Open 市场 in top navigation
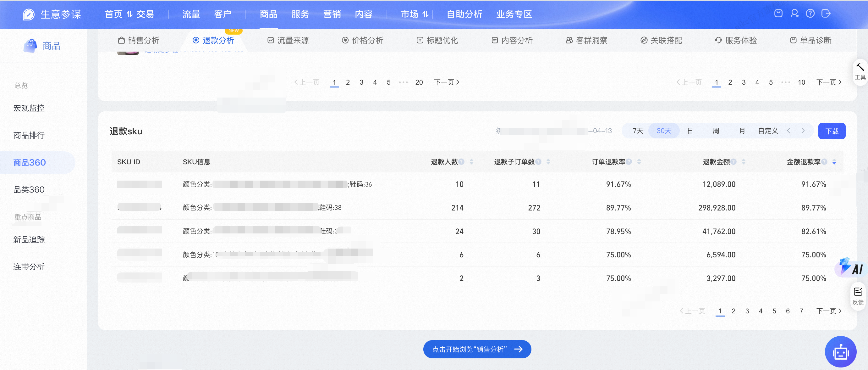Screen dimensions: 868x370 click(x=409, y=14)
